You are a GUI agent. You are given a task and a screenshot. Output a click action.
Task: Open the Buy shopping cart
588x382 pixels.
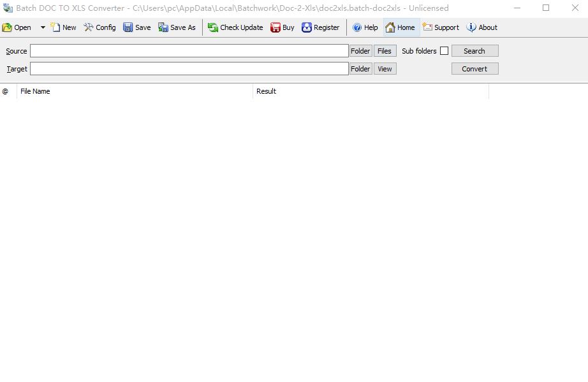pyautogui.click(x=283, y=27)
